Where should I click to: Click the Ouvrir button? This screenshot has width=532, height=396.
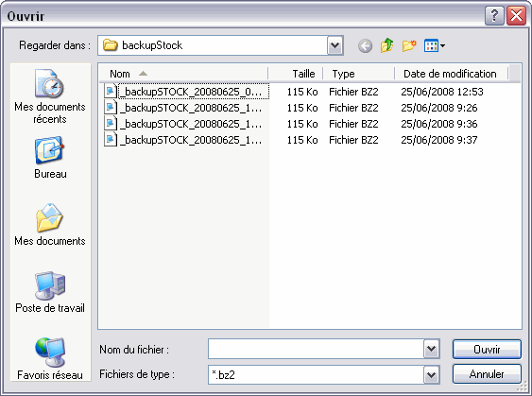click(487, 349)
